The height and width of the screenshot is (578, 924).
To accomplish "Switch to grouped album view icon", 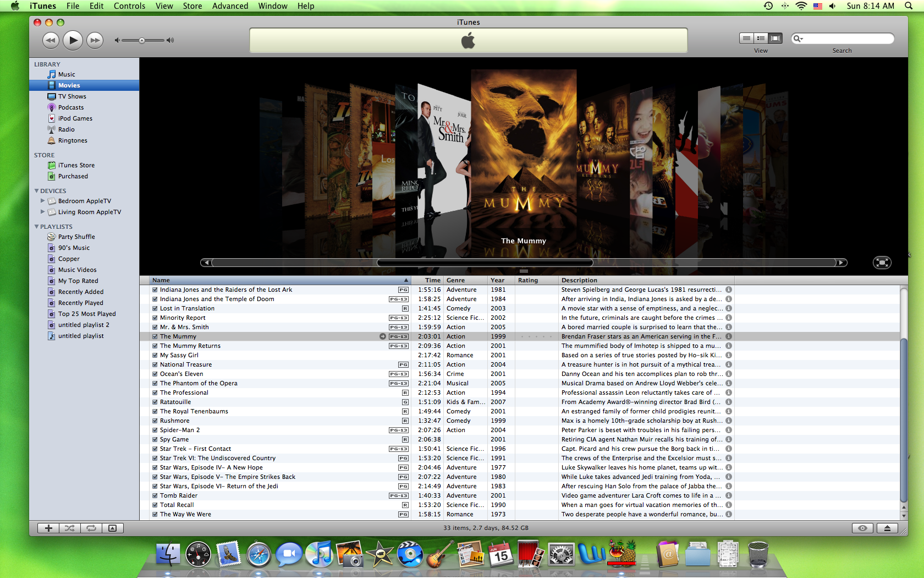I will 761,38.
